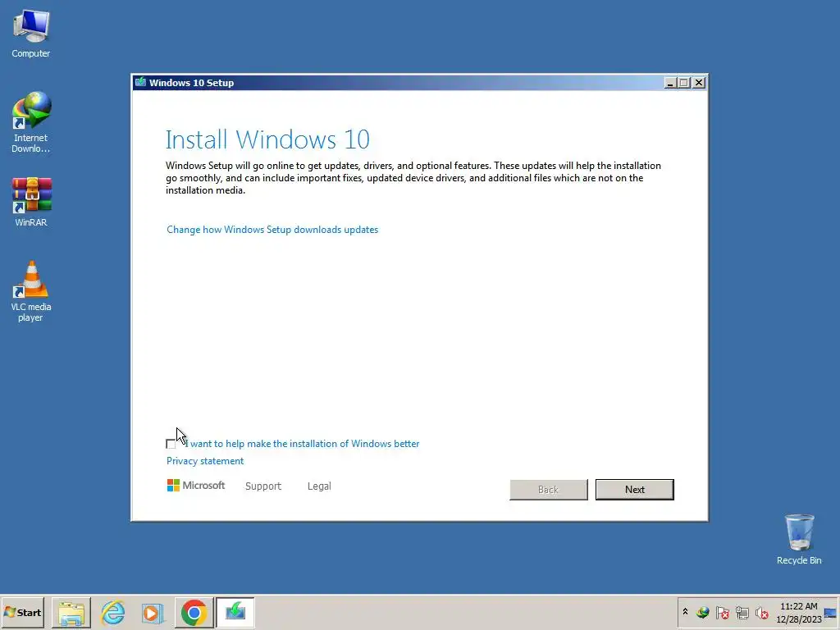Select the Recycle Bin icon
This screenshot has height=630, width=840.
799,540
